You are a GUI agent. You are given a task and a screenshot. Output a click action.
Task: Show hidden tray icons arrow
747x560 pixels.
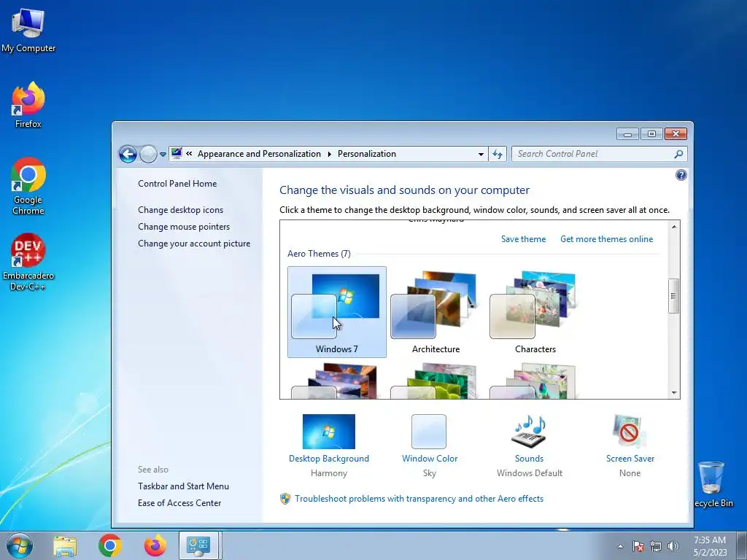[x=620, y=546]
